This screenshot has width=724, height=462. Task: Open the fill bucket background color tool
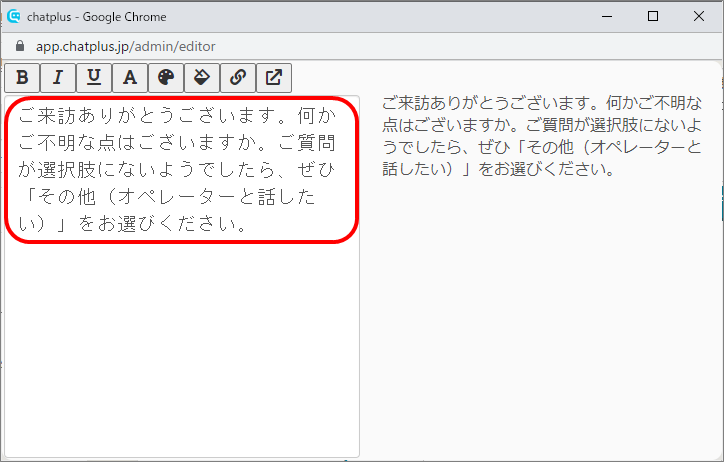coord(202,78)
